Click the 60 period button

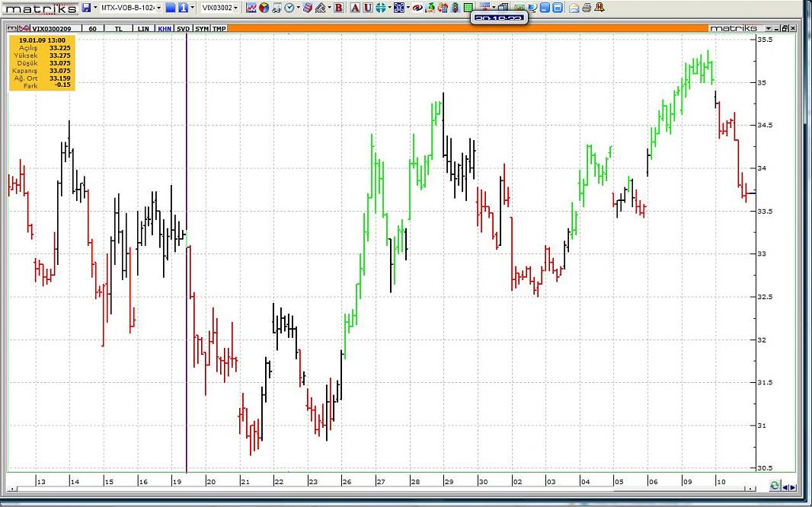[x=92, y=28]
